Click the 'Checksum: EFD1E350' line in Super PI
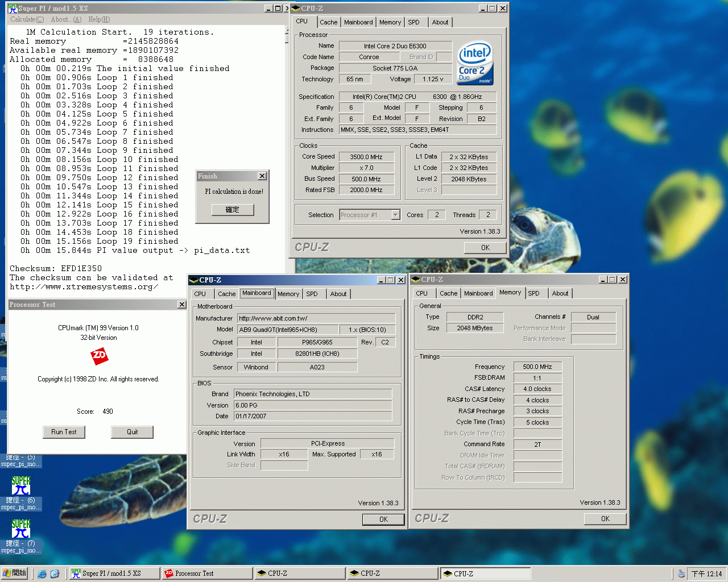 pyautogui.click(x=56, y=269)
